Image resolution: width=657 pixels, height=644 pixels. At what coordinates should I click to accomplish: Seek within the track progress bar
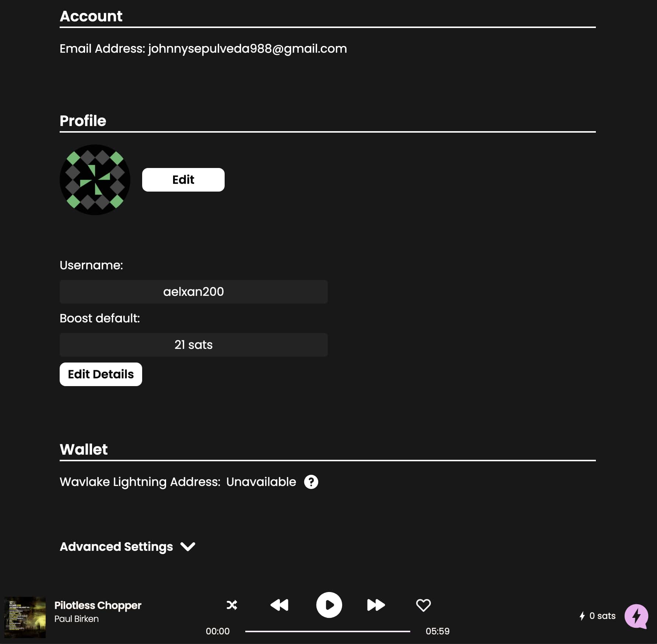328,631
